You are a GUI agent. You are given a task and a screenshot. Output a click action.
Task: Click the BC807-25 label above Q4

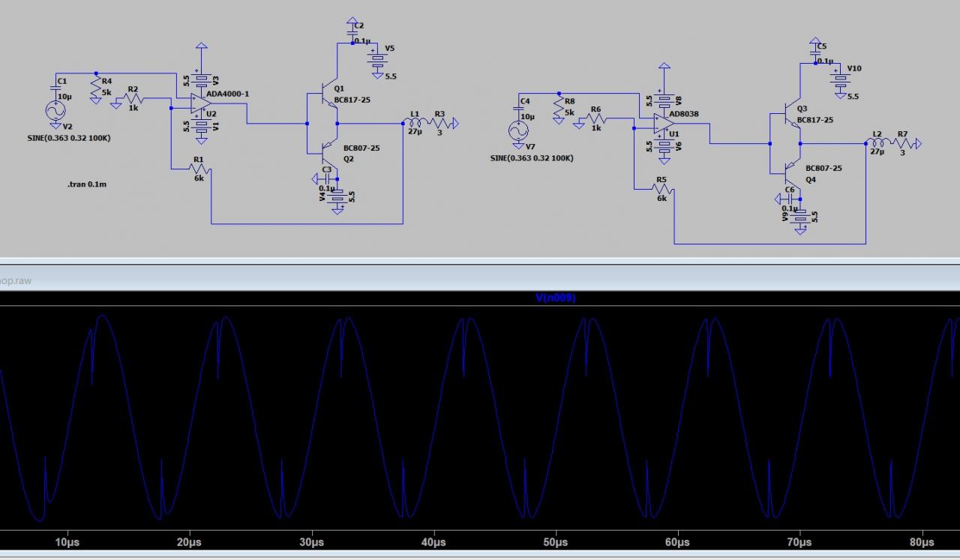[x=824, y=169]
